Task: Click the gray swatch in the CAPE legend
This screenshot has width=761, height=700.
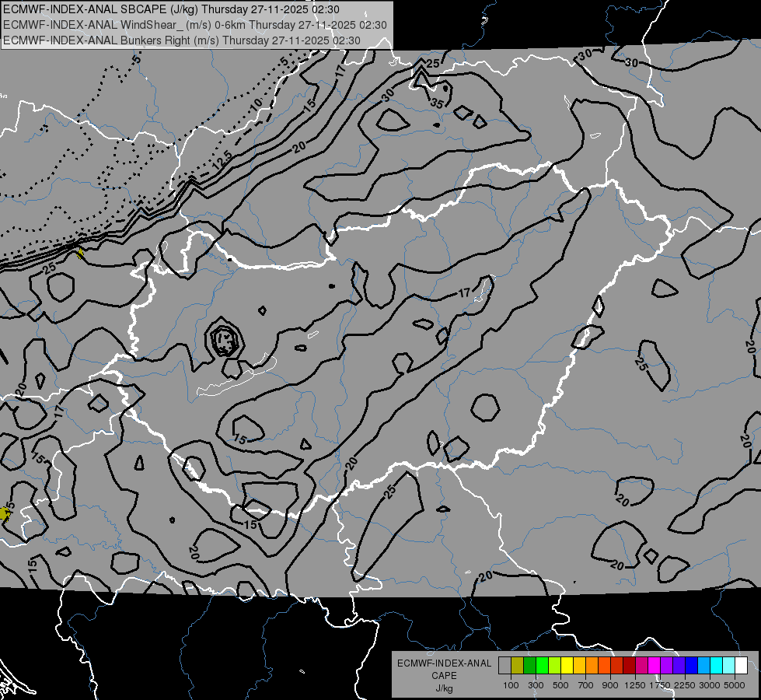Action: point(504,666)
